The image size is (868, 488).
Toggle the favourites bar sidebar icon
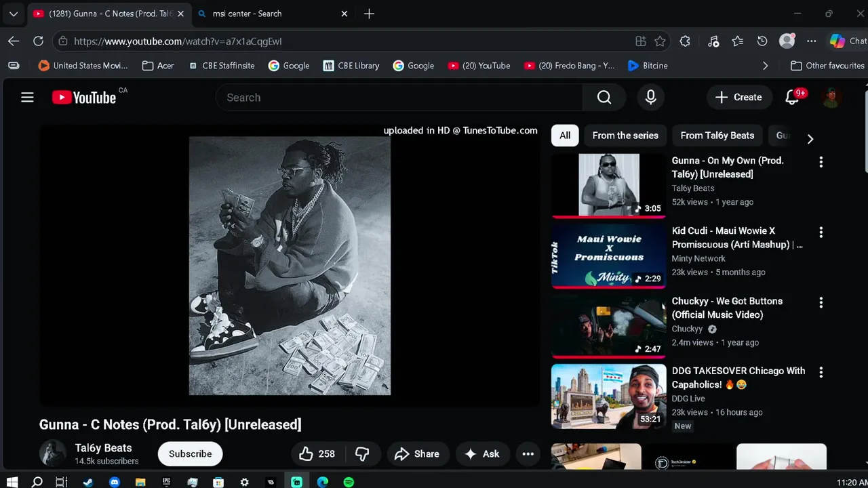pos(14,66)
